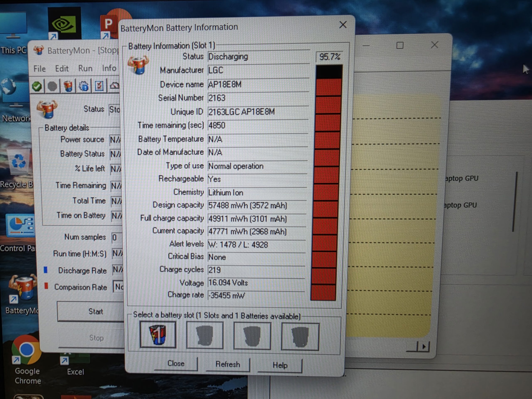
Task: Click the green checkmark start toolbar icon
Action: tap(37, 86)
